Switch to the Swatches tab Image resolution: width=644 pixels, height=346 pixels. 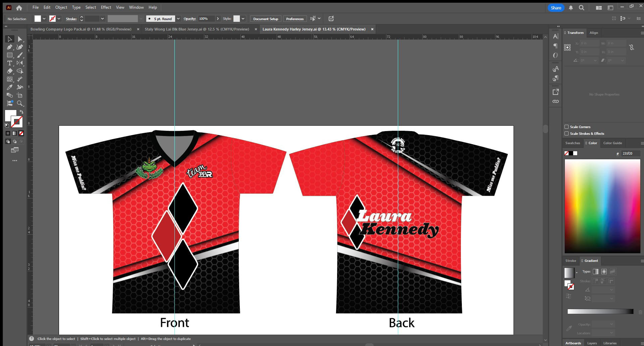pyautogui.click(x=573, y=143)
